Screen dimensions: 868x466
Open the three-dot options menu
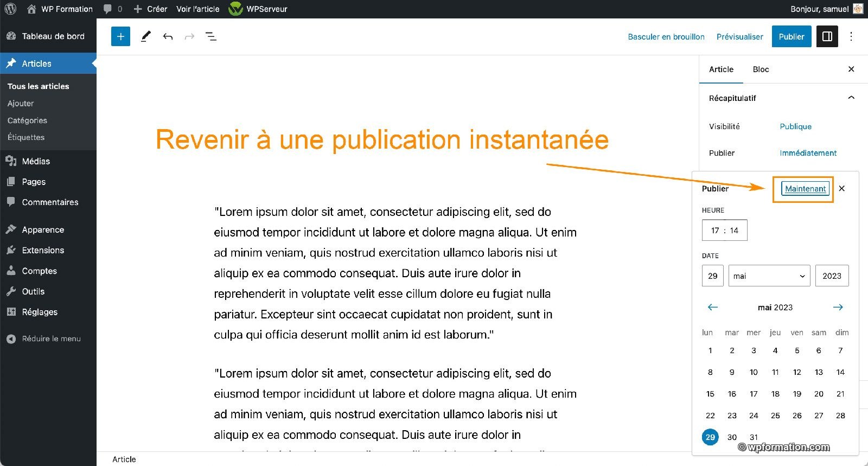click(x=851, y=36)
